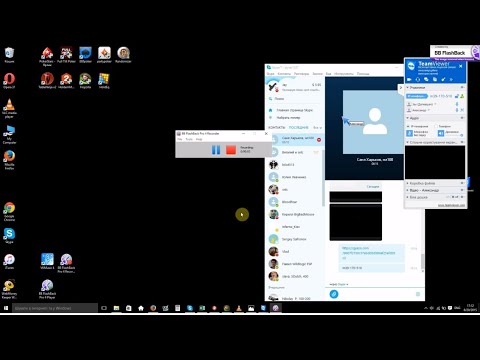
Task: Click the Skype attach file paperclip button
Action: 334,294
